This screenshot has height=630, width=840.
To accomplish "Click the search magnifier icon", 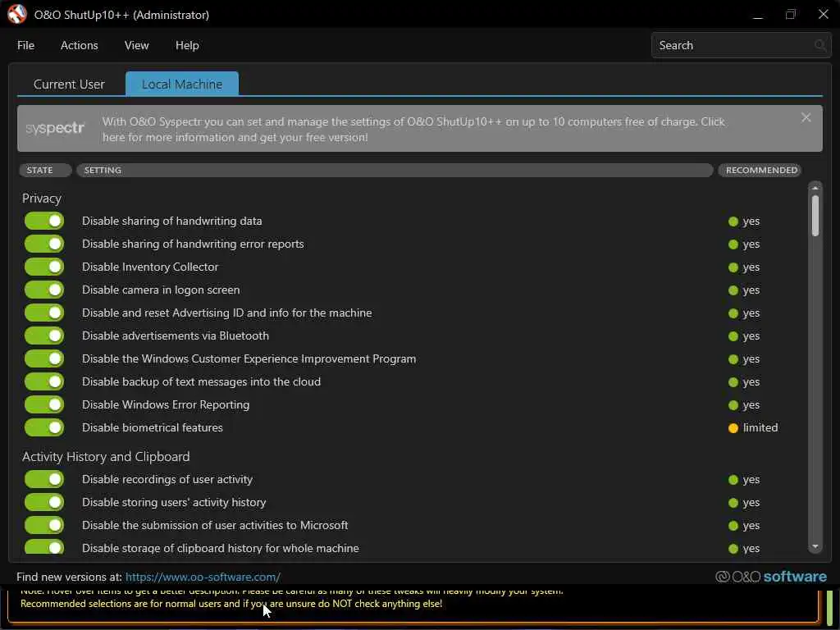I will (819, 45).
